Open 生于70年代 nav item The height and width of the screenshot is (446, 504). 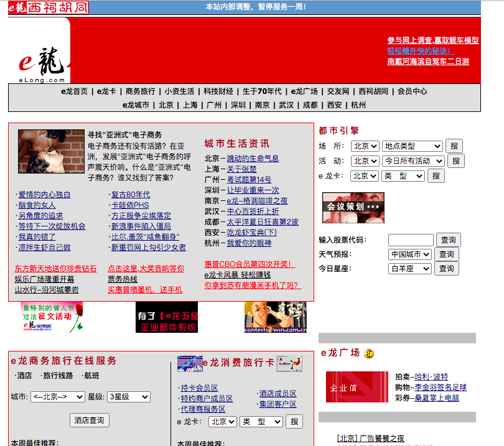[262, 91]
